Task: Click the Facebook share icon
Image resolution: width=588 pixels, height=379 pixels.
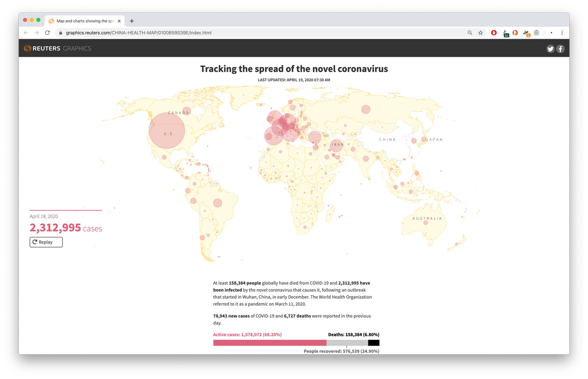Action: point(560,49)
